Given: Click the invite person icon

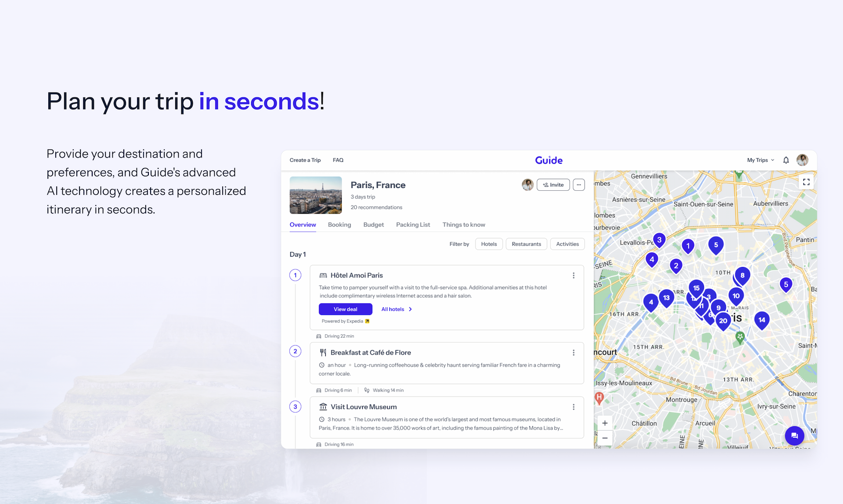Looking at the screenshot, I should point(552,185).
